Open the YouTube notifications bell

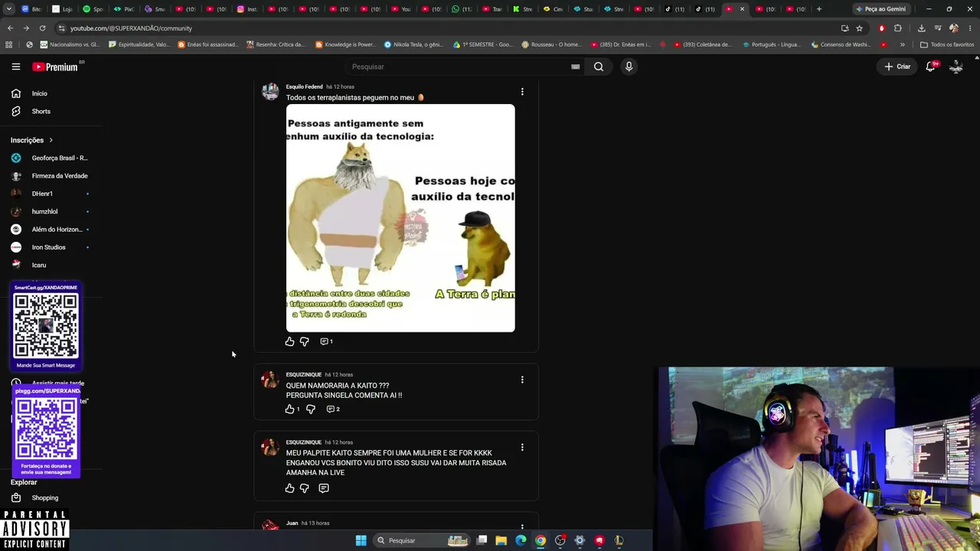[931, 67]
